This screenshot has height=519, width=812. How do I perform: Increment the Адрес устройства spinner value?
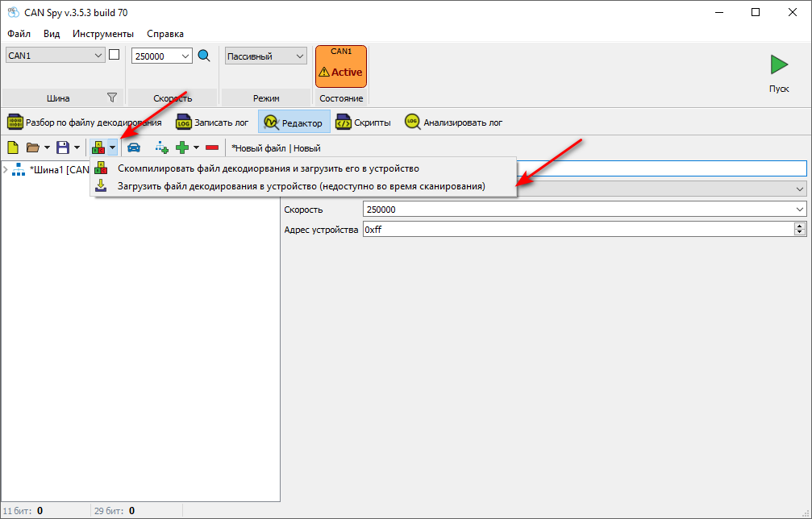tap(800, 226)
